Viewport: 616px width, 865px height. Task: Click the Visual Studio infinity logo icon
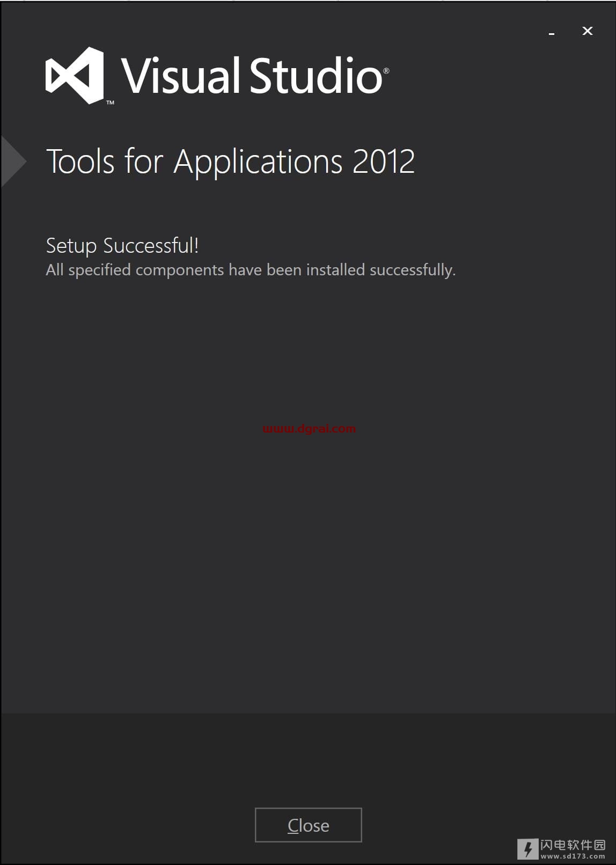pyautogui.click(x=75, y=76)
